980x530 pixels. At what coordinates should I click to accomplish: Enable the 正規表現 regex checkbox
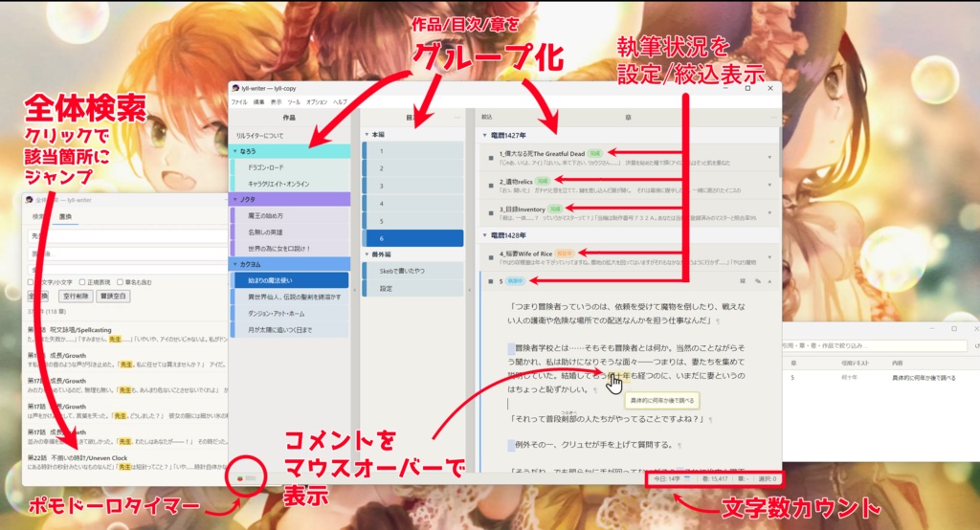(x=82, y=282)
